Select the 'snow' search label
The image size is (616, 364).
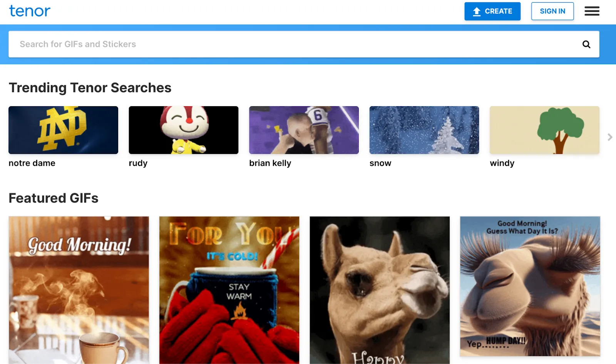[380, 163]
